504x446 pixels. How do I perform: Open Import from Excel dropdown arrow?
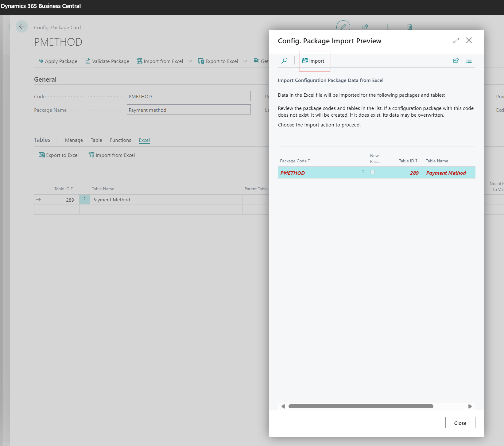click(190, 61)
